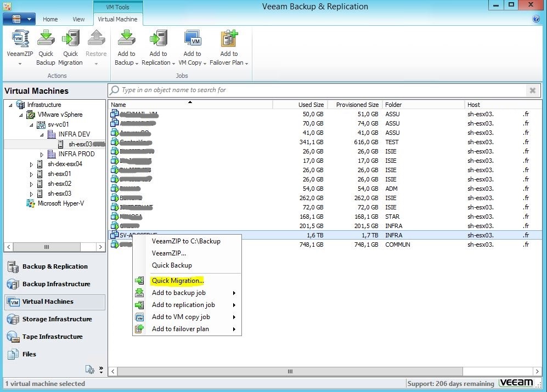Click the VM list horizontal scrollbar thumb
This screenshot has width=547, height=392.
(290, 371)
